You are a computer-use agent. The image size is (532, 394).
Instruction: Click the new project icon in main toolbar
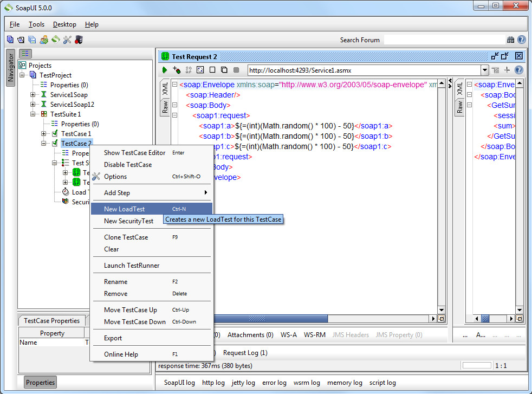pyautogui.click(x=10, y=40)
